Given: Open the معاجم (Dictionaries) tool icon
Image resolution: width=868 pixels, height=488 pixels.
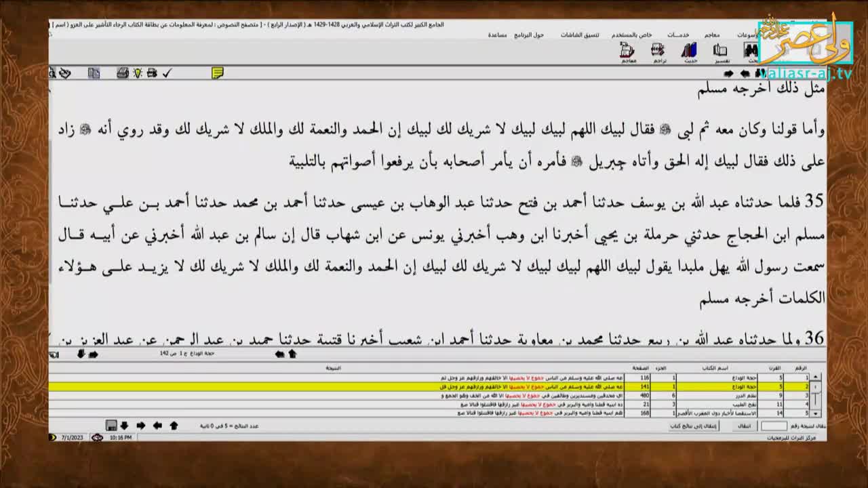Looking at the screenshot, I should pos(625,49).
